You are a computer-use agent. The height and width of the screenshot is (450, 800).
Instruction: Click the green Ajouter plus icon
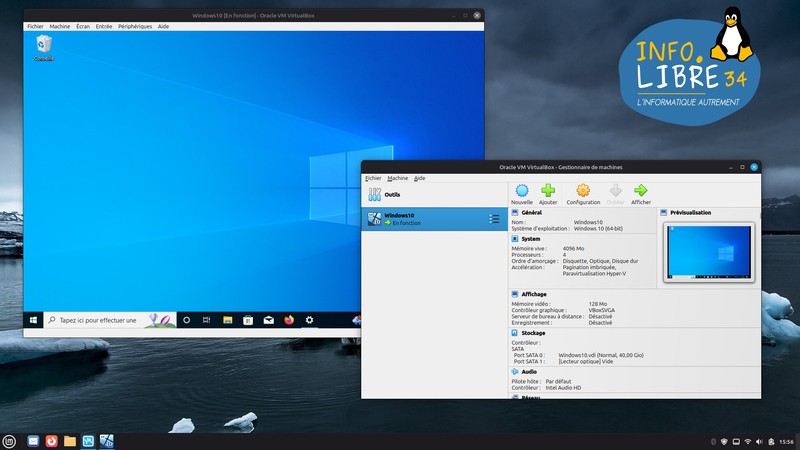tap(548, 190)
